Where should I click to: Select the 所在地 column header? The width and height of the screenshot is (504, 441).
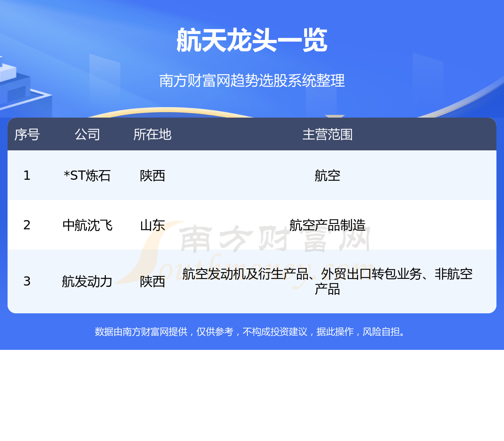coord(152,134)
